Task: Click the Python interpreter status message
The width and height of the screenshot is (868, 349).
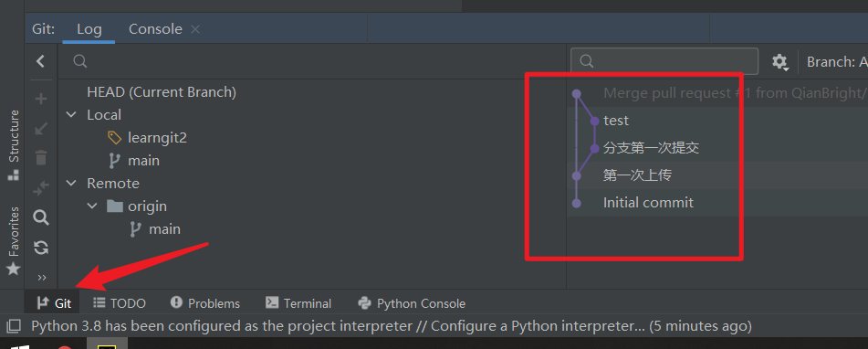Action: [391, 325]
